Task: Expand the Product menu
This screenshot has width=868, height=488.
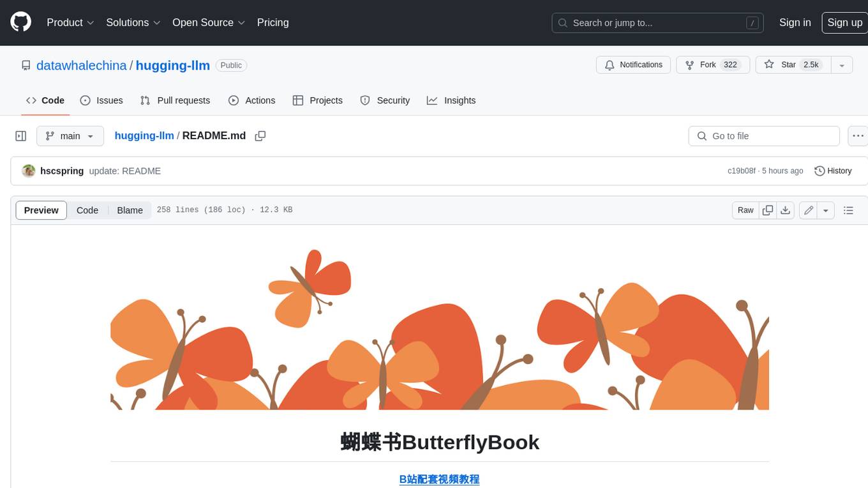Action: [70, 22]
